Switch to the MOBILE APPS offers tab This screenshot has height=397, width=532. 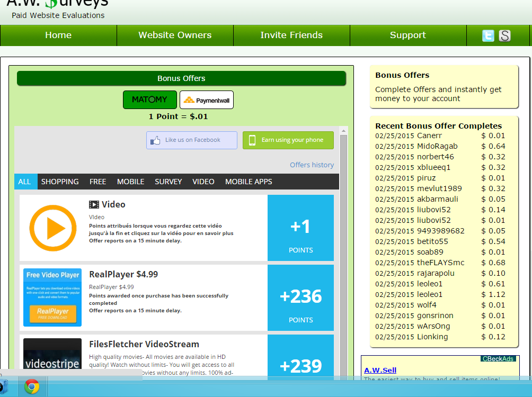(x=249, y=182)
